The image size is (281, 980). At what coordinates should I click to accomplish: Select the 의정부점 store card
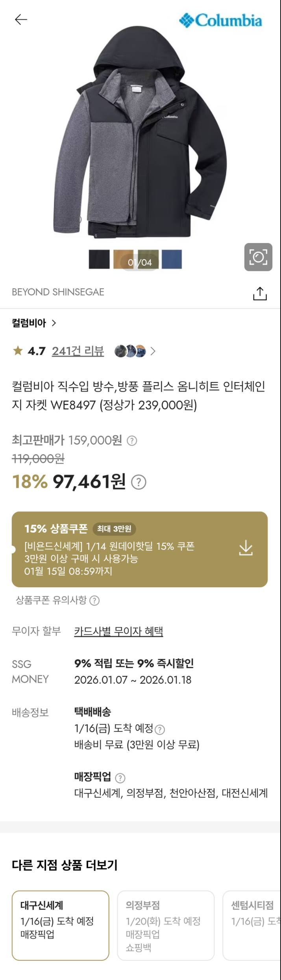(165, 925)
